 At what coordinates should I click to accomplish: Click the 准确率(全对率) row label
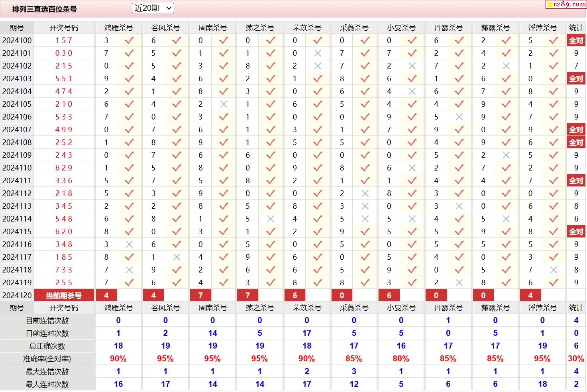[47, 359]
